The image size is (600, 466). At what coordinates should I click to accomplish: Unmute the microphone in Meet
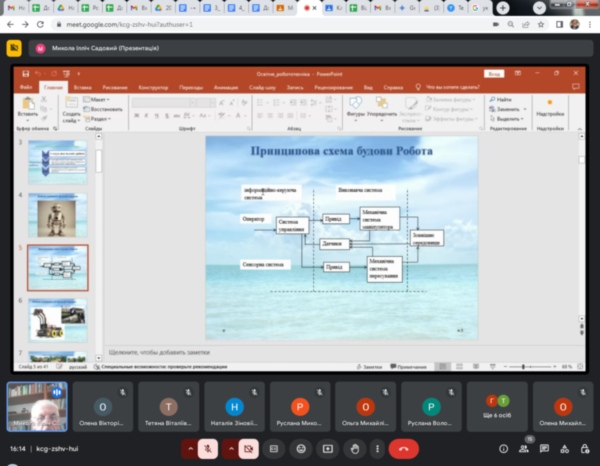208,449
